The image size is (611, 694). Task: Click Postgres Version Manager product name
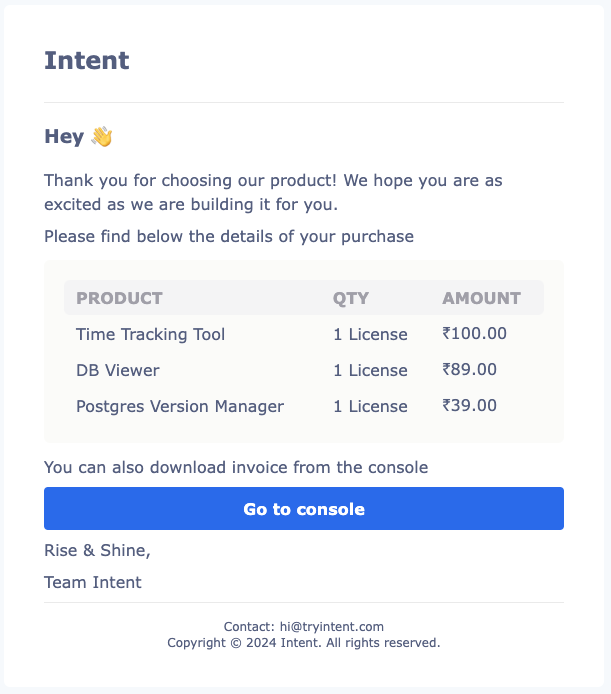(180, 406)
